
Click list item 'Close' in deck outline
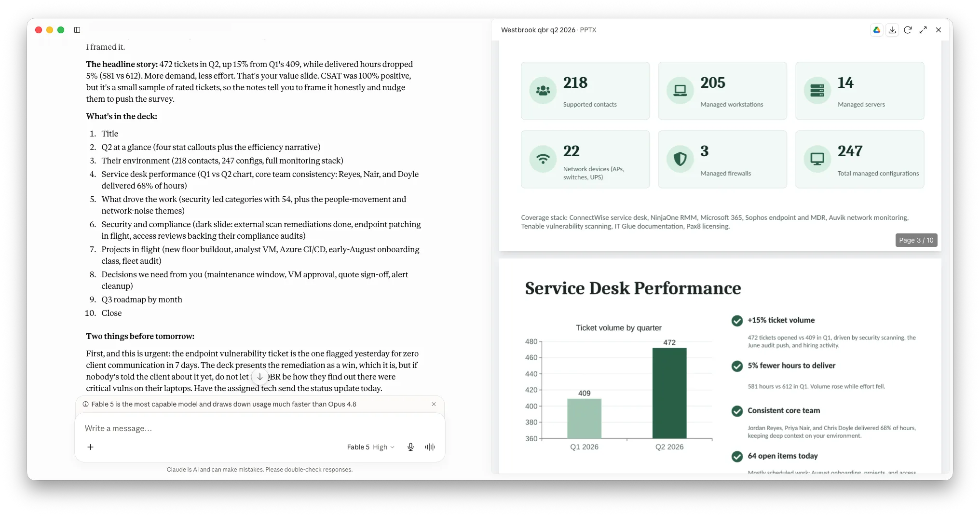pyautogui.click(x=111, y=313)
